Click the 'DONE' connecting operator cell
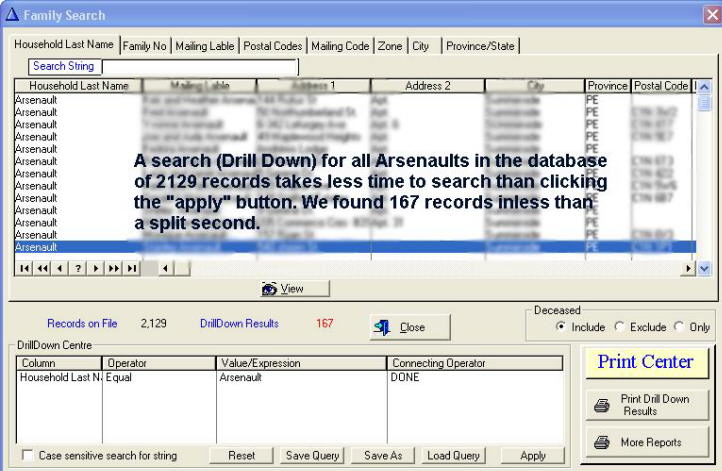The image size is (722, 471). [x=476, y=377]
